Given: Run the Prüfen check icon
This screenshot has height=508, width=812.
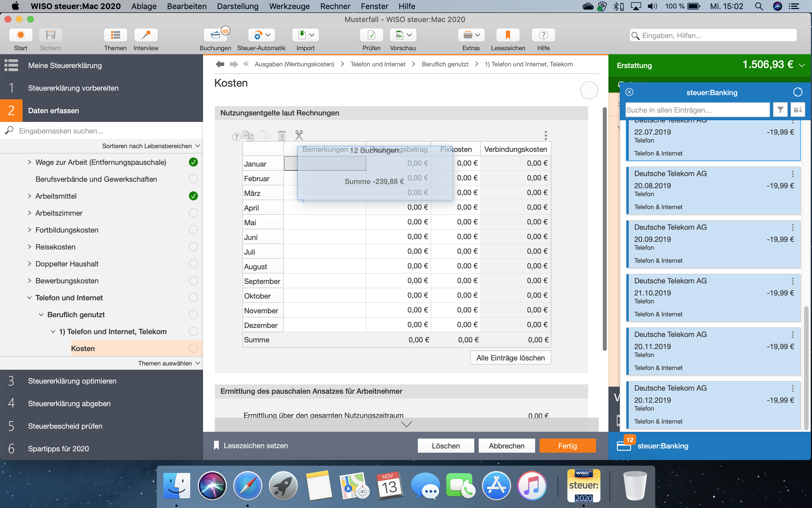Looking at the screenshot, I should point(371,35).
